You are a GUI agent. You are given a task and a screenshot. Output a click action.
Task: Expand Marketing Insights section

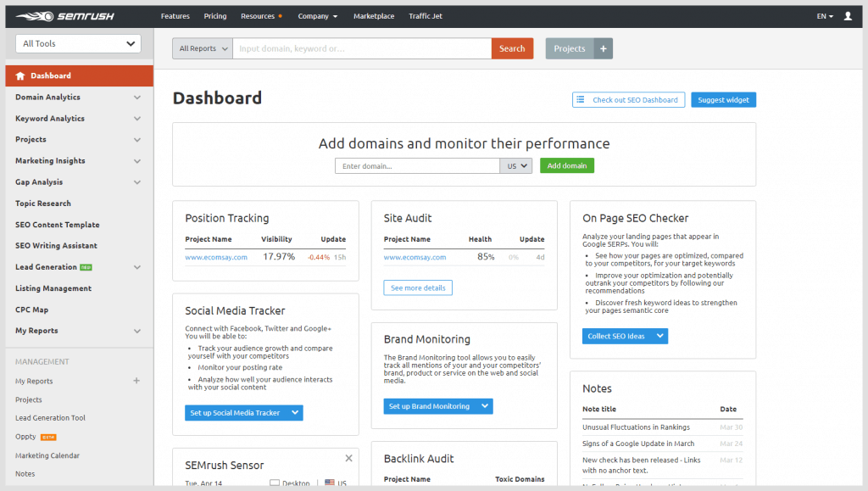136,161
